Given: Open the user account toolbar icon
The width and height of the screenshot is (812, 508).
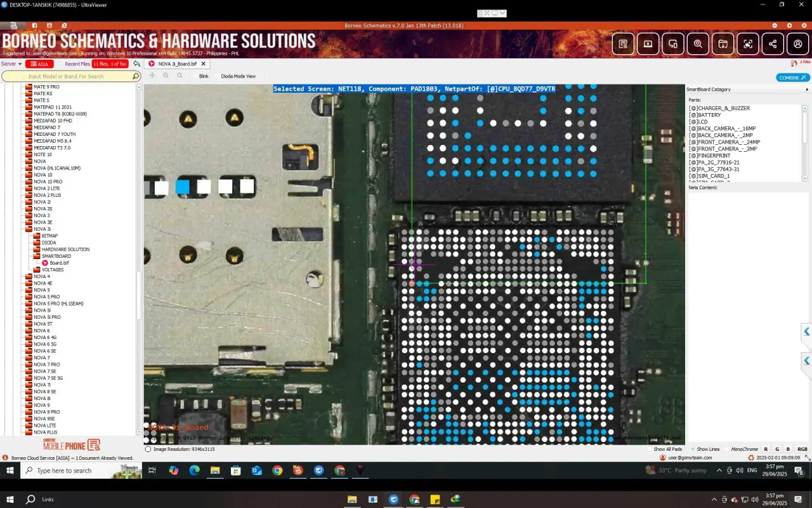Looking at the screenshot, I should click(797, 44).
